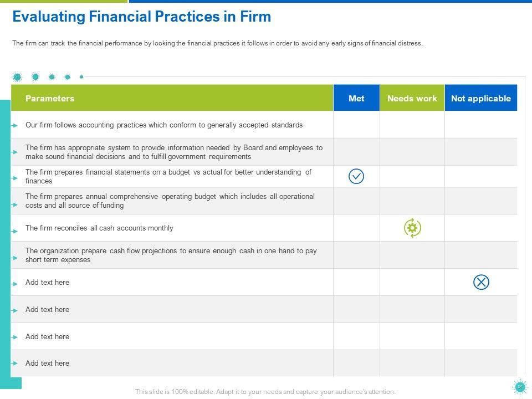Select the Needs work column header
The width and height of the screenshot is (532, 399).
pos(412,99)
